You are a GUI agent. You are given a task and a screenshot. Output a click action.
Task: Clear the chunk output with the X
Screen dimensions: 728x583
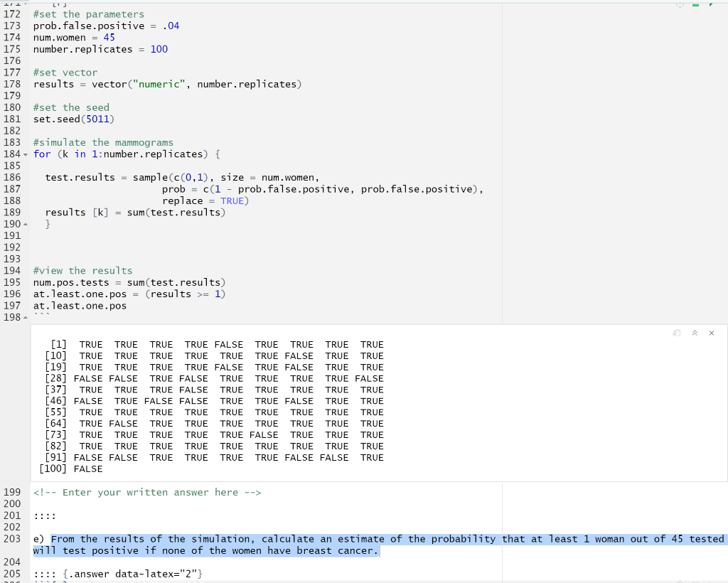[x=712, y=333]
